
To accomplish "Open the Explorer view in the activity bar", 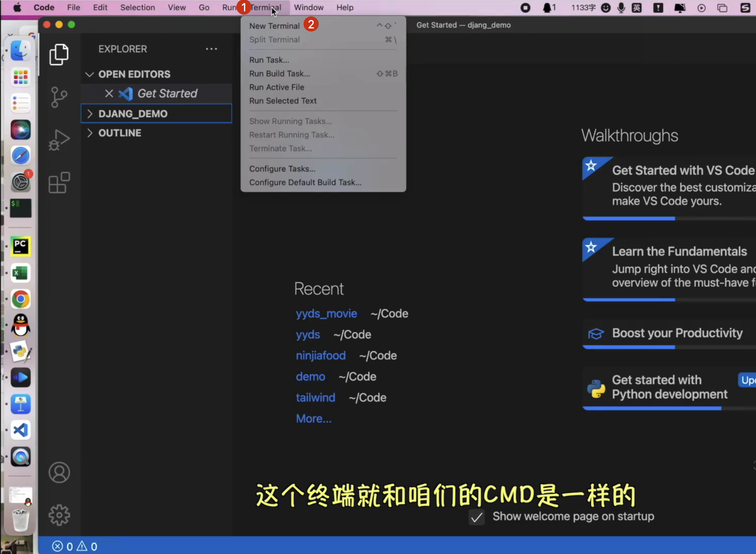I will pyautogui.click(x=59, y=54).
